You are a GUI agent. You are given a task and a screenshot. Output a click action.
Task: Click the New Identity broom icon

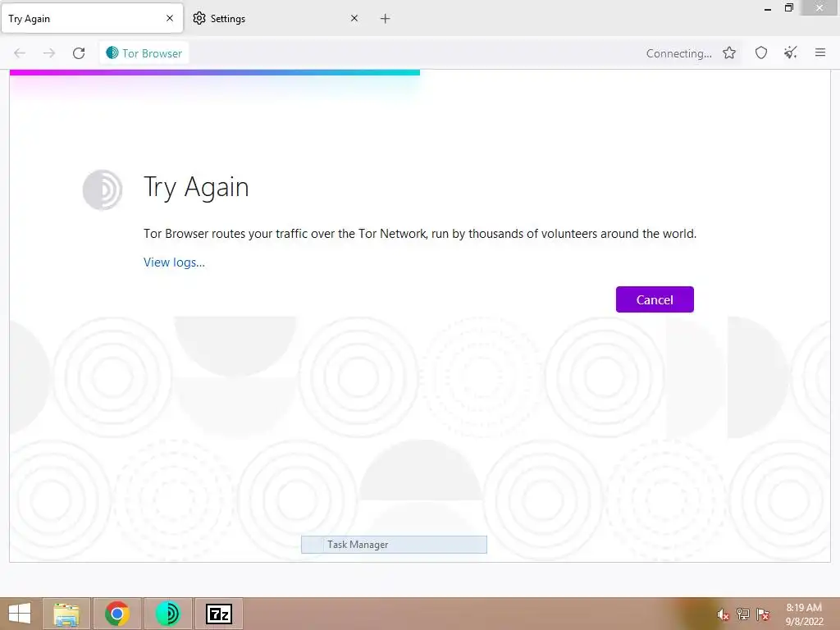(790, 52)
